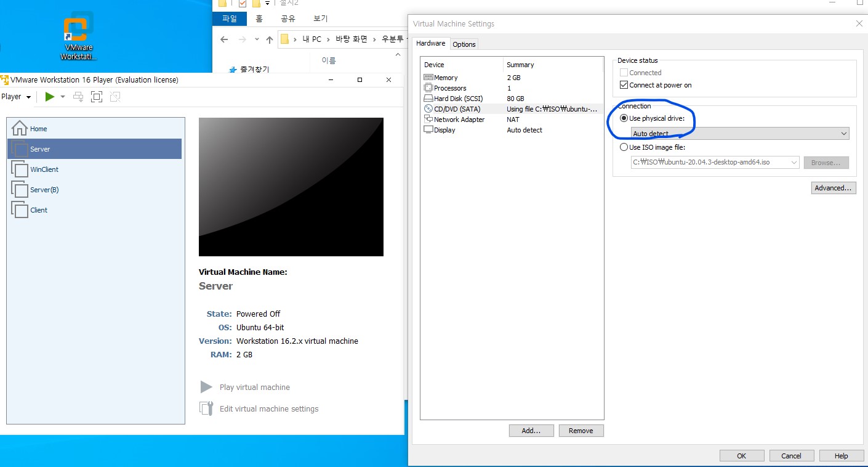This screenshot has height=467, width=868.
Task: Click the 2 GB summary for Memory
Action: (513, 78)
